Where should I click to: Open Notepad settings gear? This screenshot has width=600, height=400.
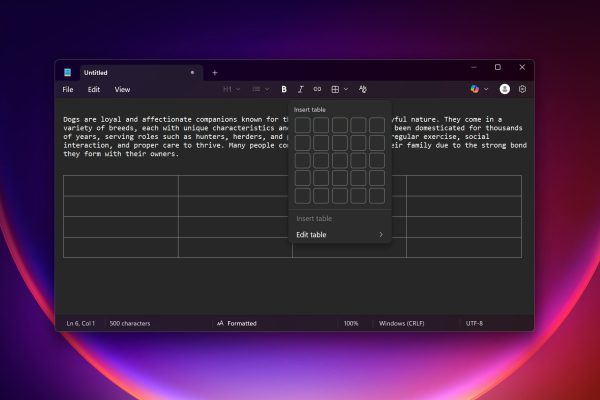(522, 89)
